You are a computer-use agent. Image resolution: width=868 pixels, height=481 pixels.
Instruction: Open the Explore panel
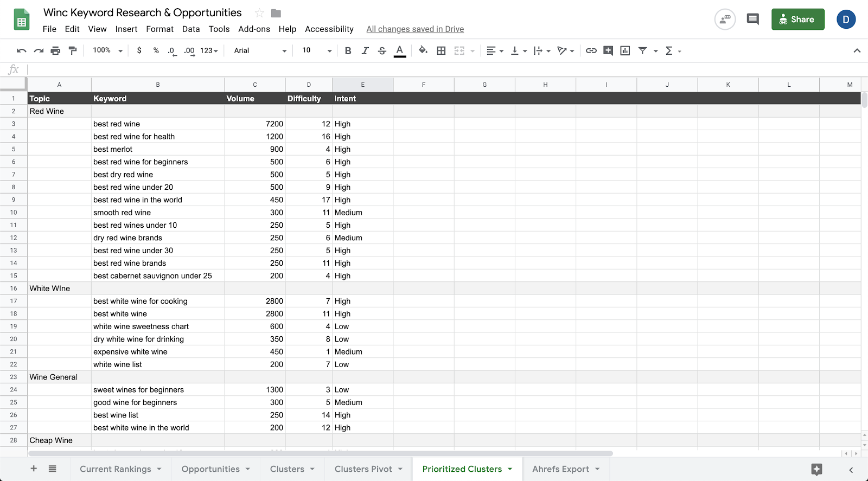[817, 469]
